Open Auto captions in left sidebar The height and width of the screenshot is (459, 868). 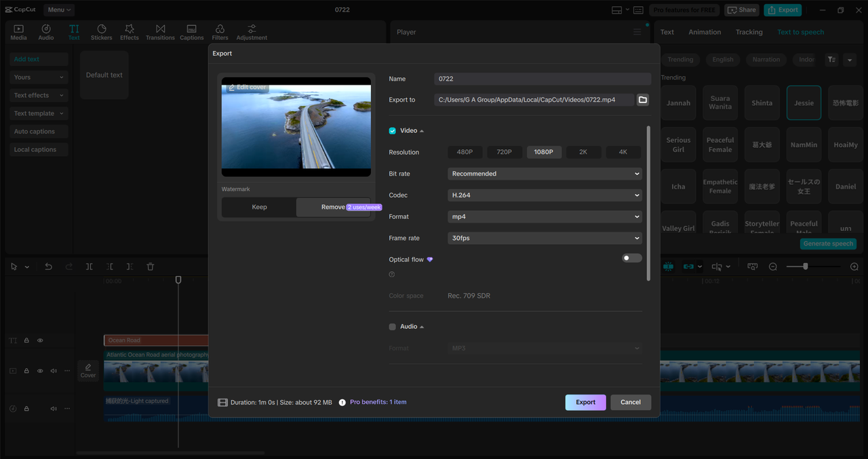[39, 132]
